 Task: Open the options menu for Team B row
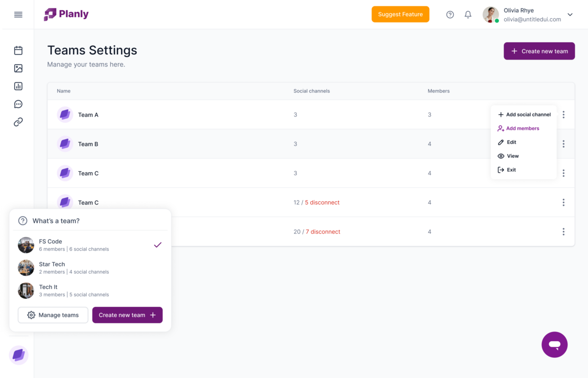[563, 144]
